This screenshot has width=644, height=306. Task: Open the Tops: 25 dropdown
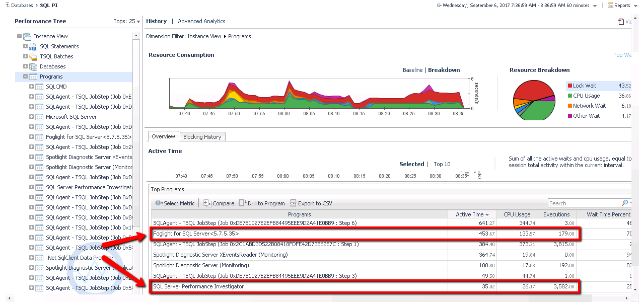[x=127, y=21]
